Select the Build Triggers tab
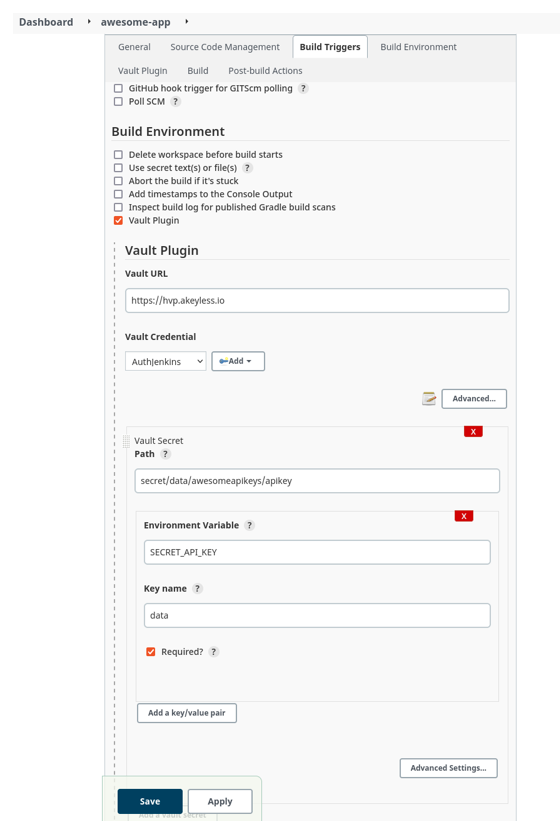Screen dimensions: 560x836 point(330,47)
